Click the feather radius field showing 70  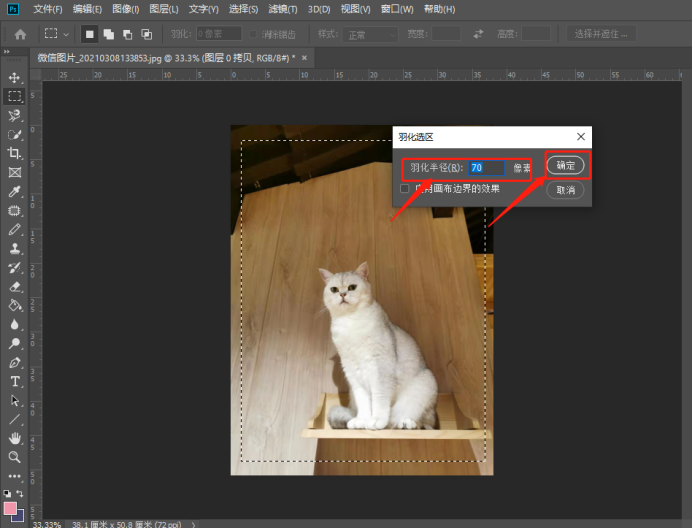(x=486, y=168)
